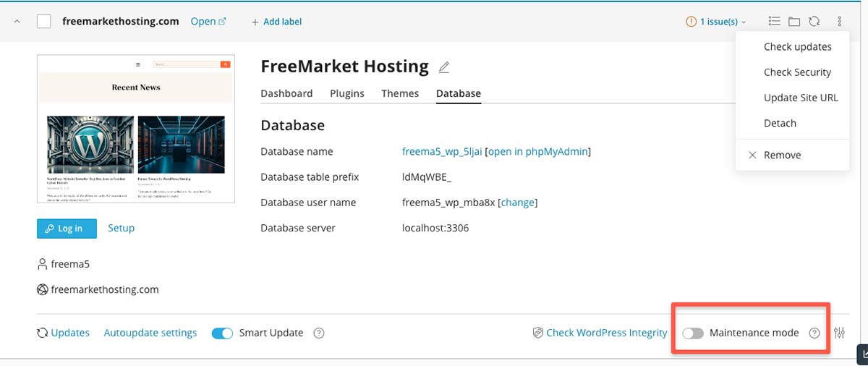Enable the Maintenance mode toggle
Image resolution: width=868 pixels, height=366 pixels.
(x=693, y=333)
